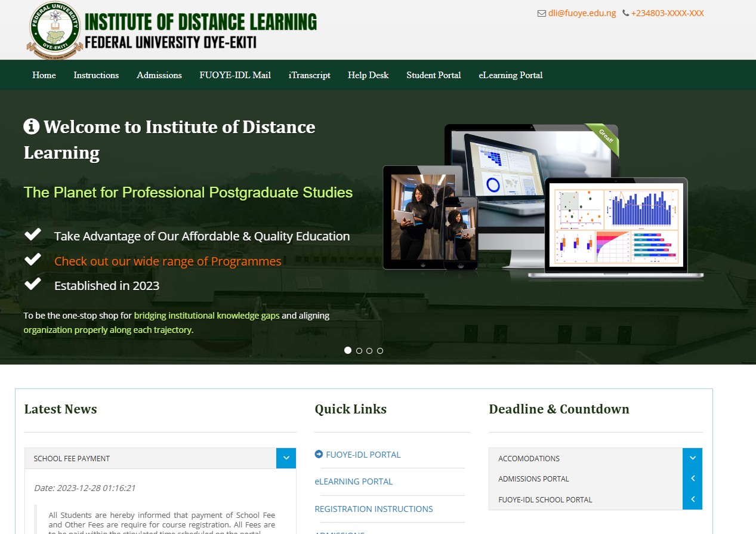The image size is (756, 534).
Task: Switch to the second carousel slide dot
Action: click(x=359, y=351)
